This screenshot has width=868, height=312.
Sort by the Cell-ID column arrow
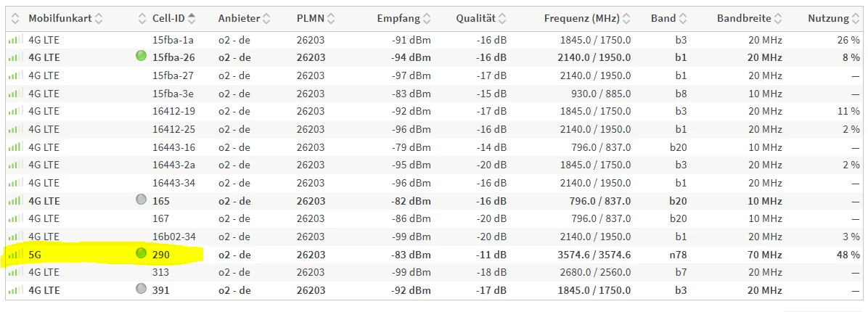192,18
